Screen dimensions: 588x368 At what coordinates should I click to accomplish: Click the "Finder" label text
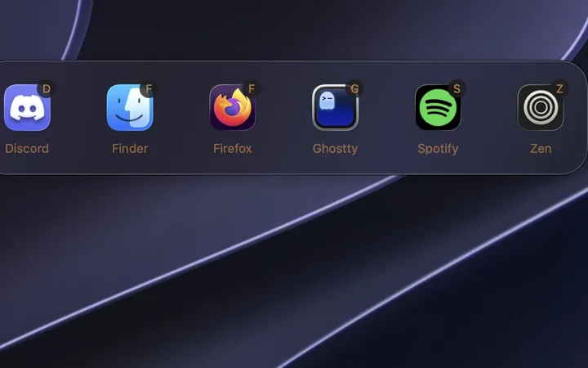[x=130, y=148]
